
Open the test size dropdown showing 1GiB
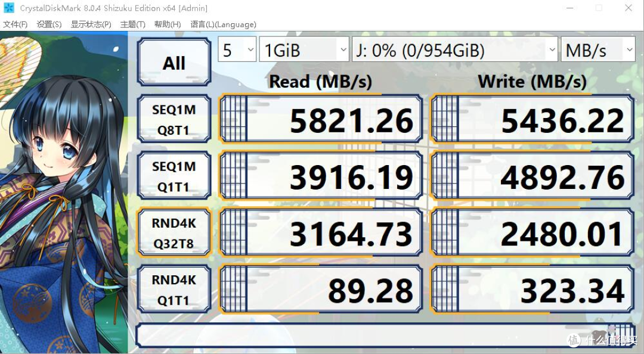[x=304, y=50]
